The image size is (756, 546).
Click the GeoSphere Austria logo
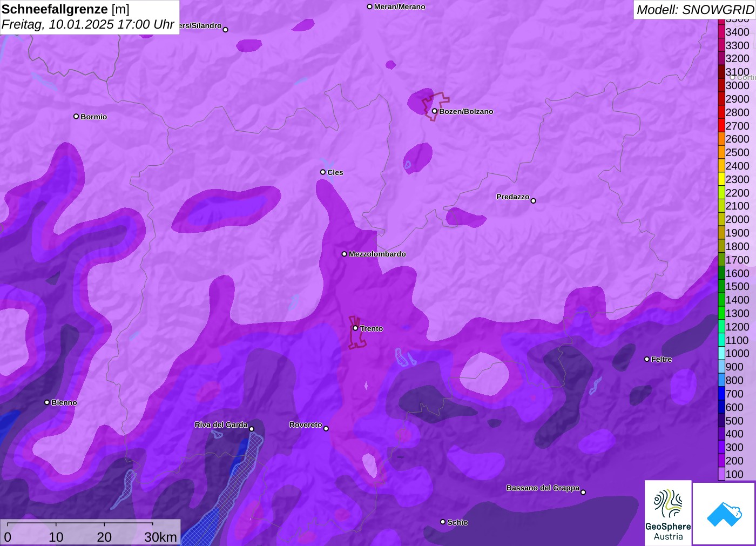click(668, 513)
